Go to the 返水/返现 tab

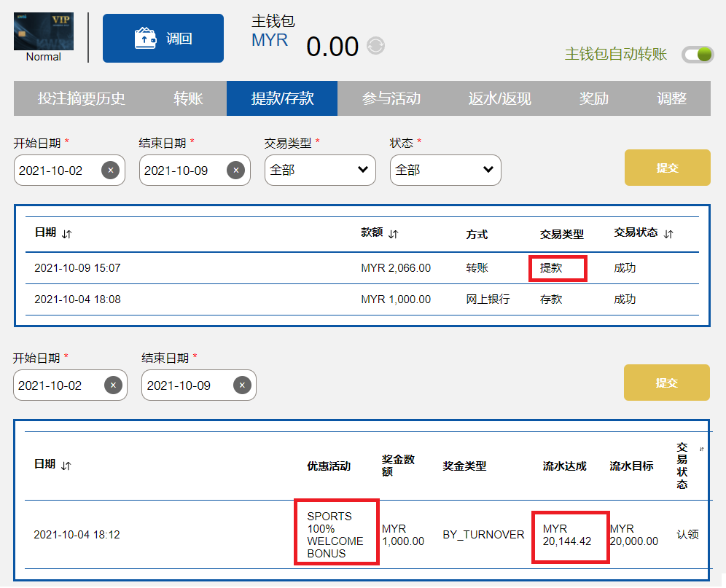coord(499,98)
